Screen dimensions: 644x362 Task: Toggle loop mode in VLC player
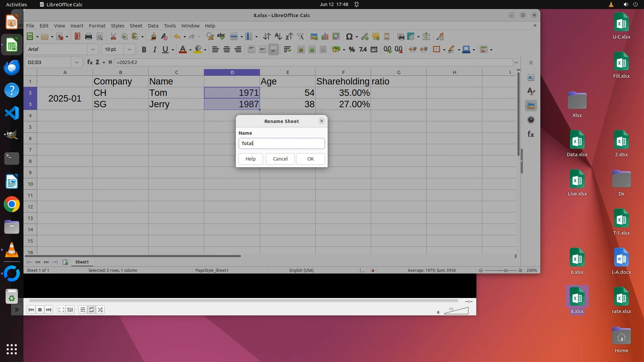92,310
